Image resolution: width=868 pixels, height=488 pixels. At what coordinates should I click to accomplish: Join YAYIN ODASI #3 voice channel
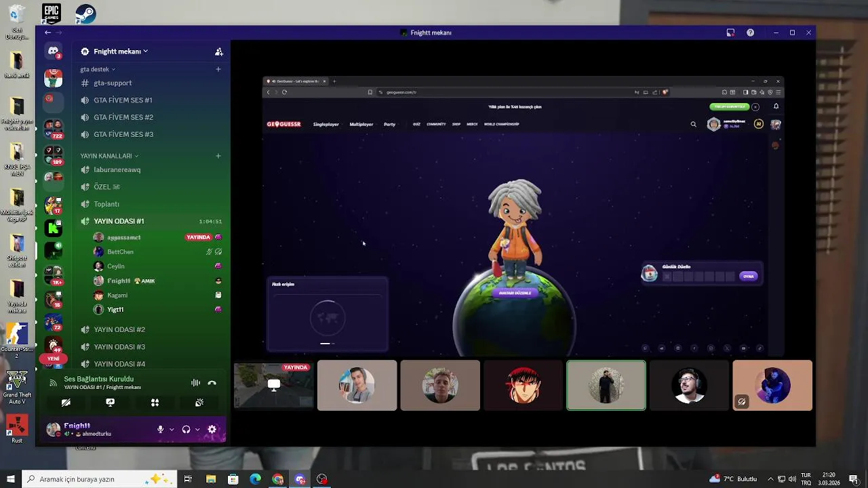(151, 346)
